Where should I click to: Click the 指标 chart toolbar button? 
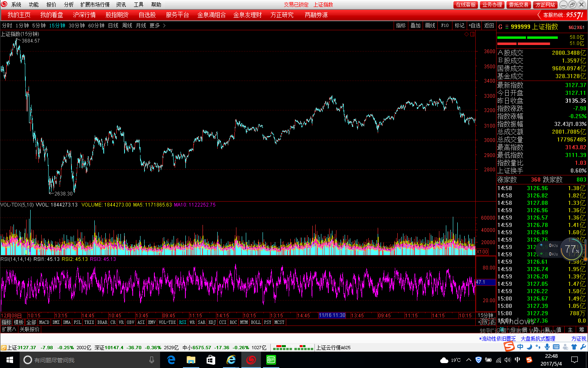pyautogui.click(x=401, y=25)
